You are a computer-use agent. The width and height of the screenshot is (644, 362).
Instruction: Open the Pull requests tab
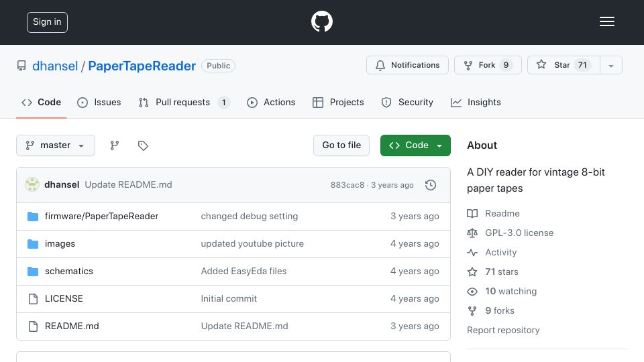coord(184,102)
